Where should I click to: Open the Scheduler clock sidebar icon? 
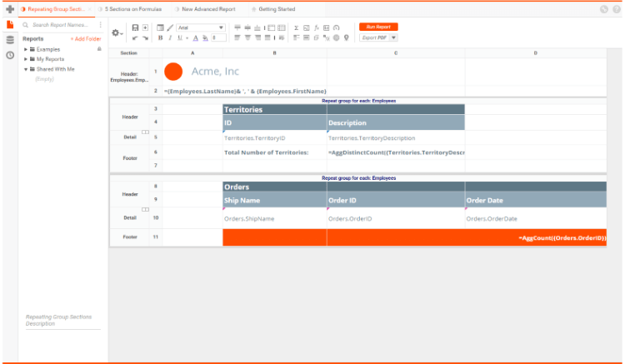(x=10, y=55)
